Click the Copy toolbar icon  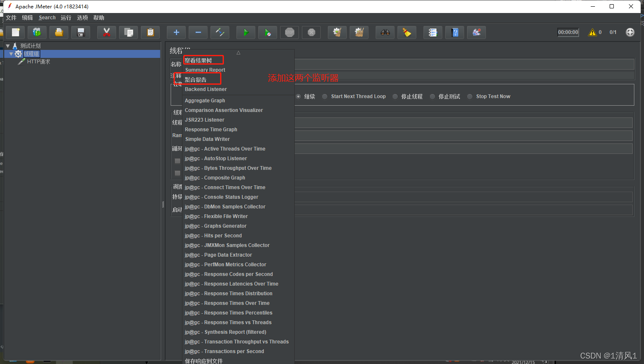pyautogui.click(x=129, y=32)
